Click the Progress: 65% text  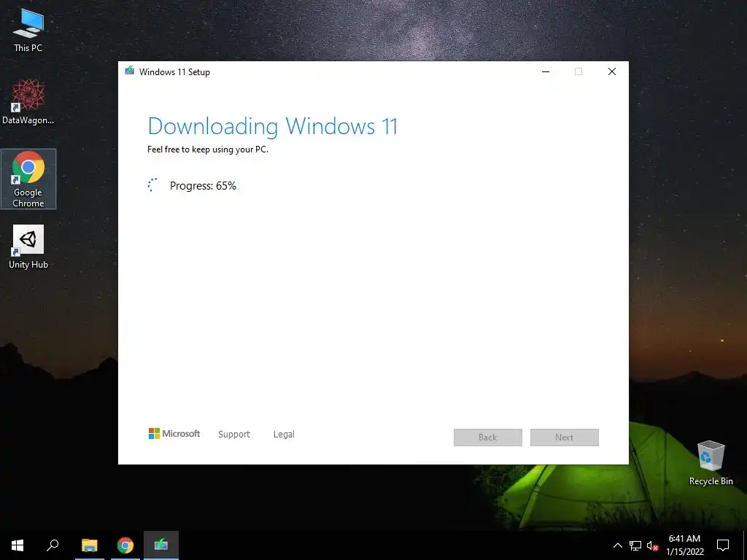[x=203, y=186]
